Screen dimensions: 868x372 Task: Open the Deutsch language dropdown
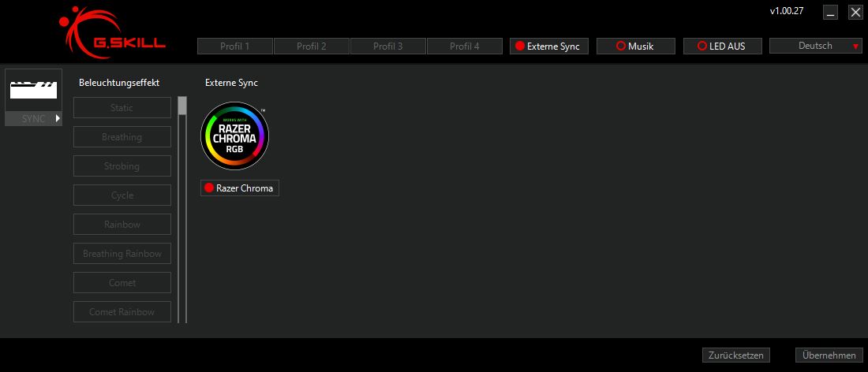(x=815, y=46)
